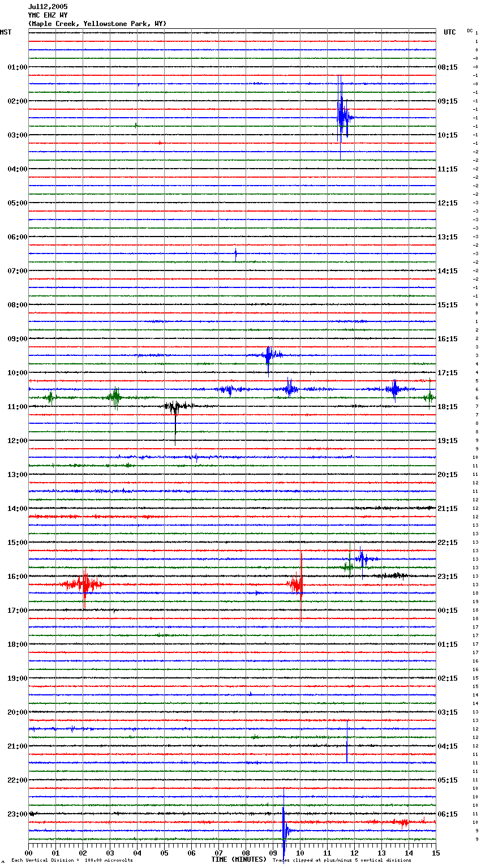Select the 13:00 MST time label
481x868 pixels.
[x=17, y=475]
